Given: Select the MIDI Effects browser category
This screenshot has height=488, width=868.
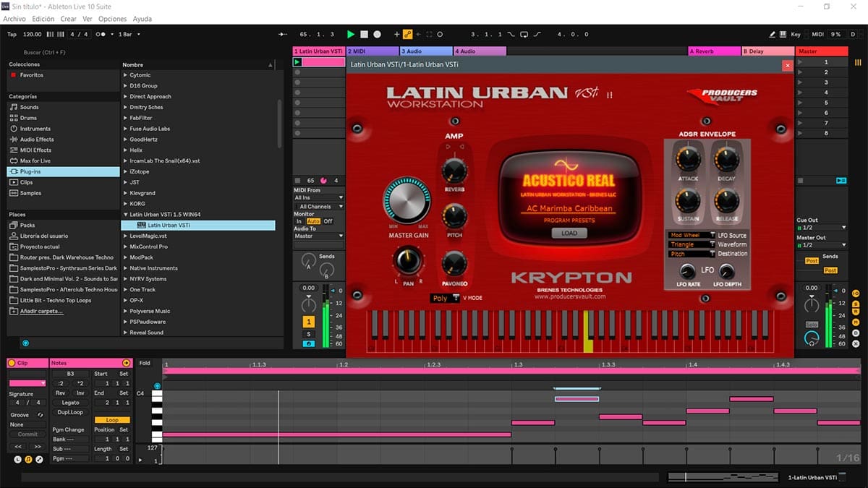Looking at the screenshot, I should click(x=35, y=150).
